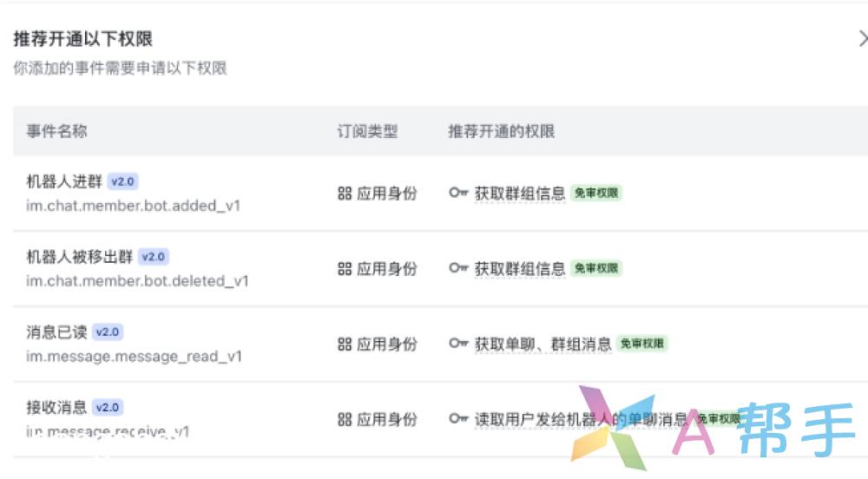Click key icon in 机器人被移出群 row
The height and width of the screenshot is (479, 868).
coord(458,268)
